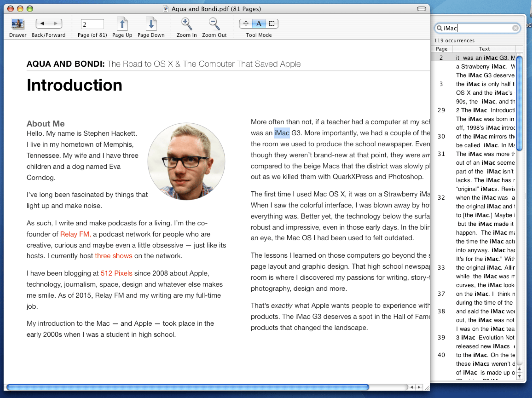Open the three shows link
The image size is (532, 398).
pyautogui.click(x=114, y=256)
